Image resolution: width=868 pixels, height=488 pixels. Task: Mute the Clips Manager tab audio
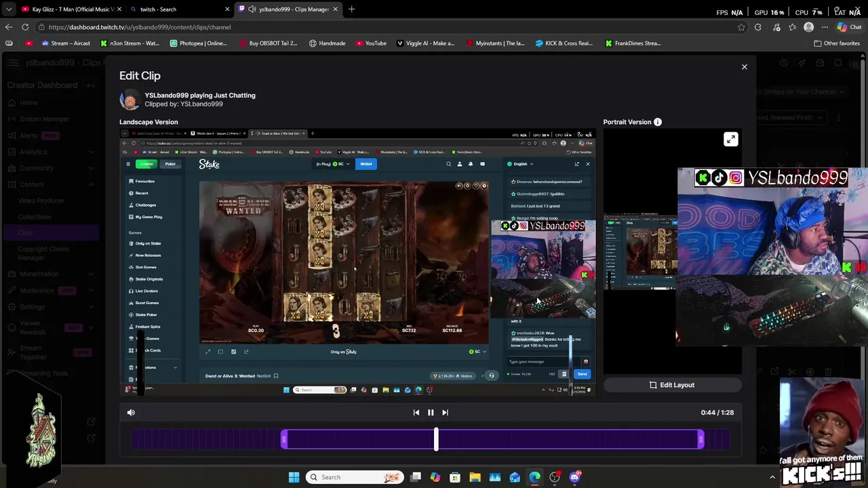(252, 9)
